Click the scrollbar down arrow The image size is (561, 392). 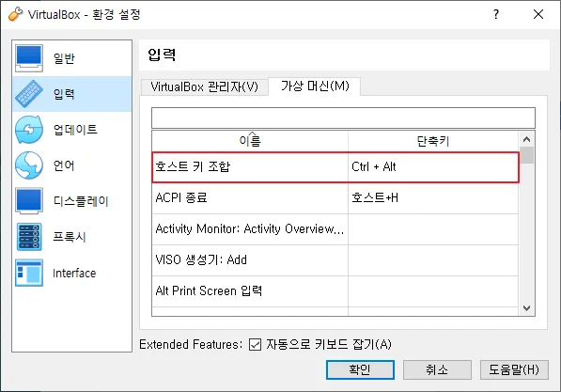coord(526,308)
